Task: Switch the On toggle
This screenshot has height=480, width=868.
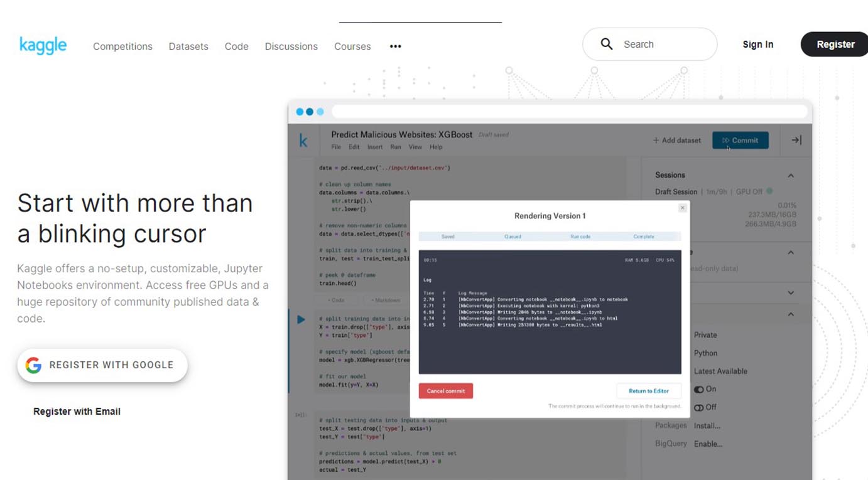Action: [698, 389]
